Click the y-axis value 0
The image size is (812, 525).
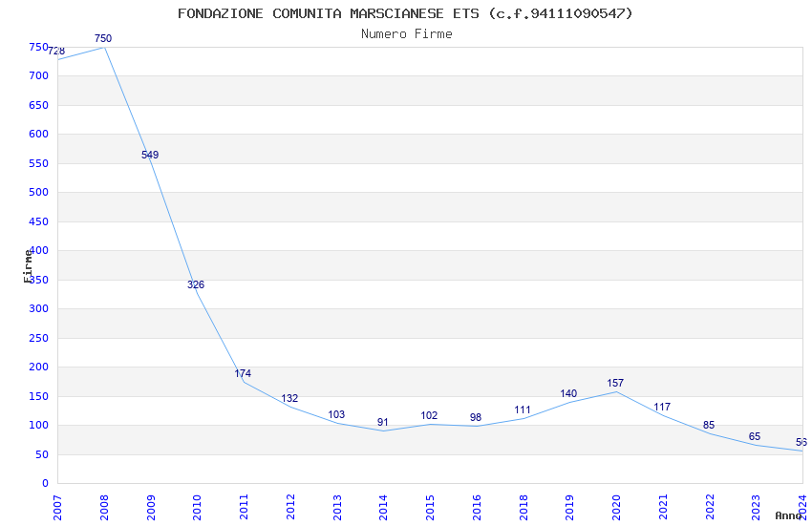pyautogui.click(x=46, y=483)
